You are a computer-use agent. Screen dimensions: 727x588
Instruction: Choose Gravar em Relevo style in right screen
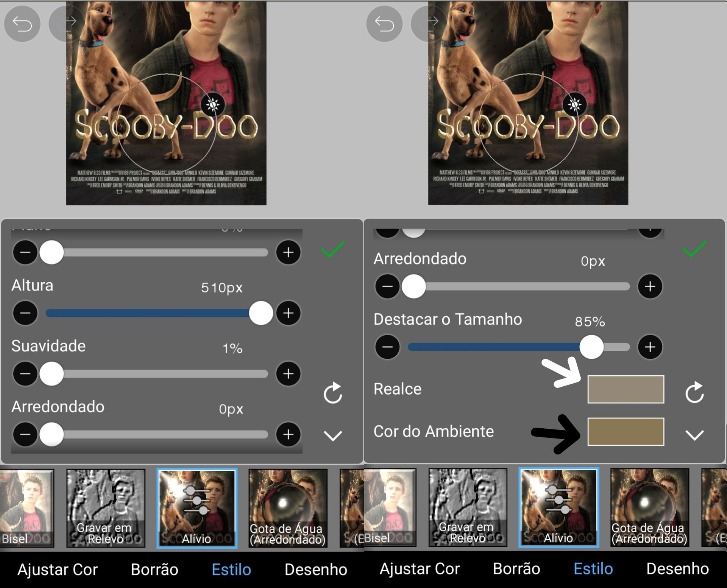pos(468,507)
